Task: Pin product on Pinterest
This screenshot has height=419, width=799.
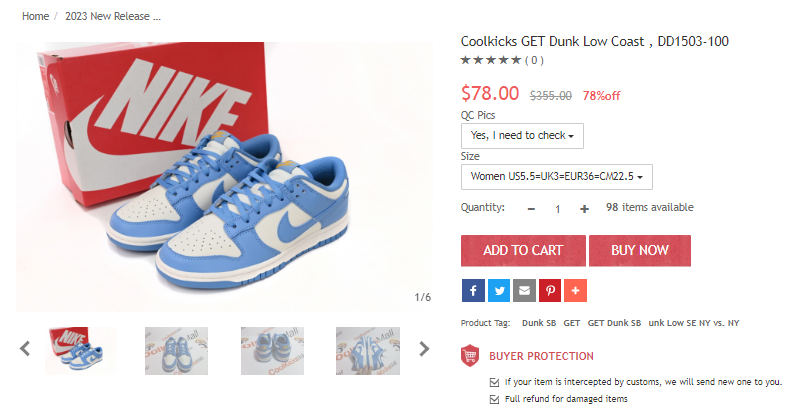Action: (550, 291)
